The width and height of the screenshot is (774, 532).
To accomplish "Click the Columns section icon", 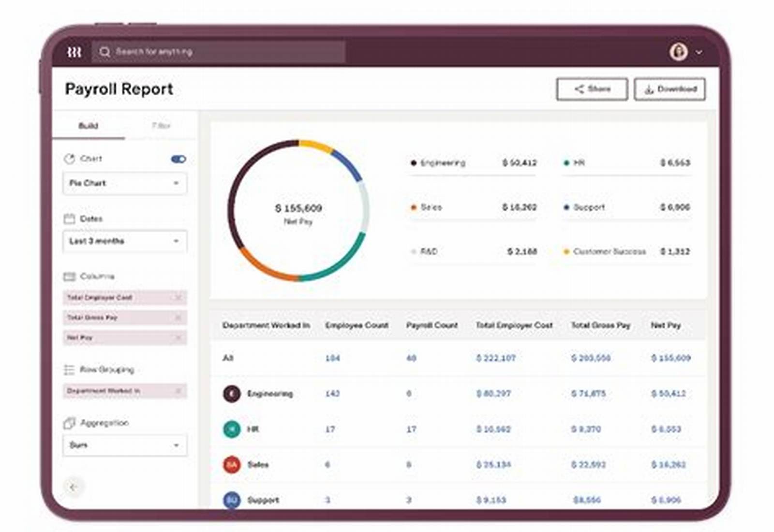I will (70, 277).
